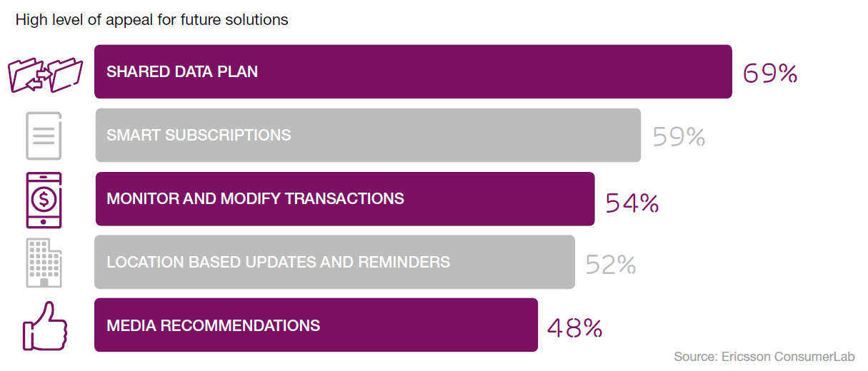Click the thumbs-up icon for Media Recommendations
Viewport: 868px width, 371px height.
point(44,326)
